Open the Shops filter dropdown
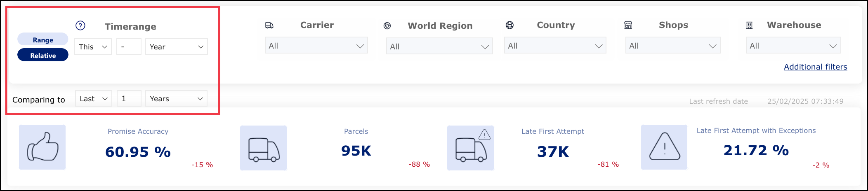The height and width of the screenshot is (191, 868). [x=672, y=46]
